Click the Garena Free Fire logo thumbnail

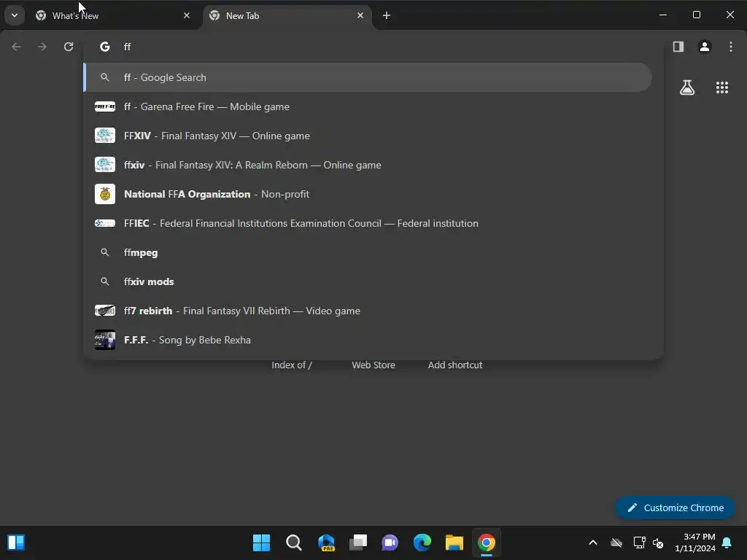pos(105,106)
